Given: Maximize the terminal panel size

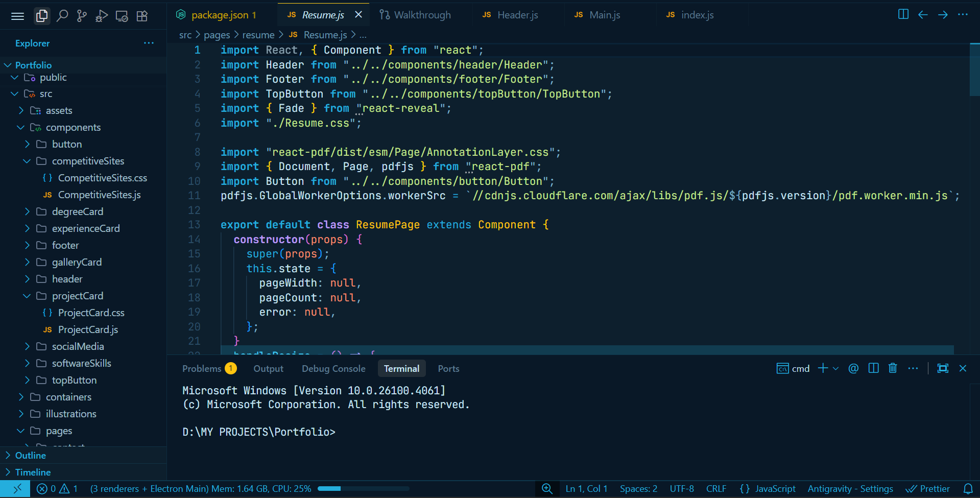Looking at the screenshot, I should tap(943, 368).
